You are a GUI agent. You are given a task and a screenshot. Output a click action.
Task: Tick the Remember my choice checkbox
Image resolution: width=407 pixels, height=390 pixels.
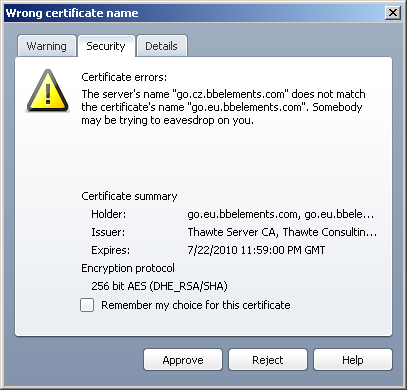click(x=87, y=305)
